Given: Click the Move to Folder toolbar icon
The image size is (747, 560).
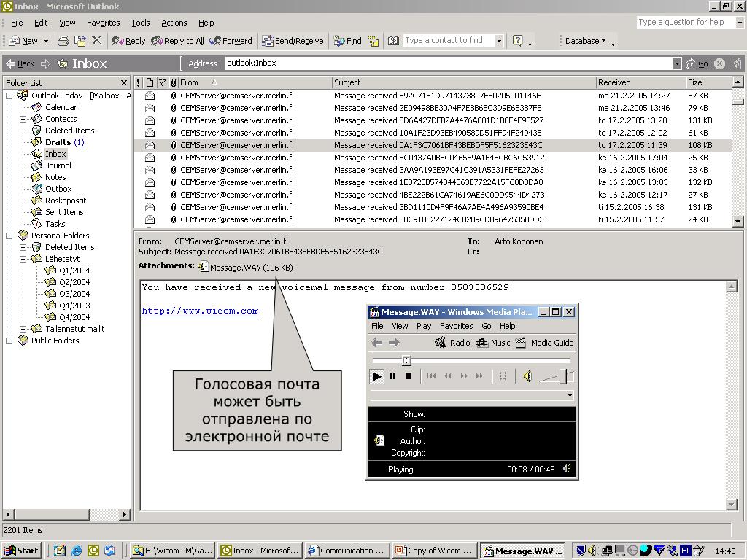Looking at the screenshot, I should pos(80,41).
